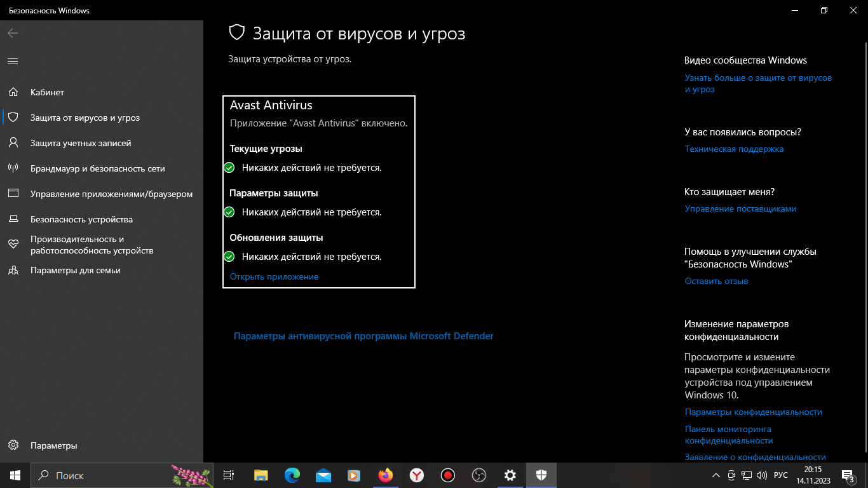868x488 pixels.
Task: Click Оставить отзыв link
Action: [716, 281]
